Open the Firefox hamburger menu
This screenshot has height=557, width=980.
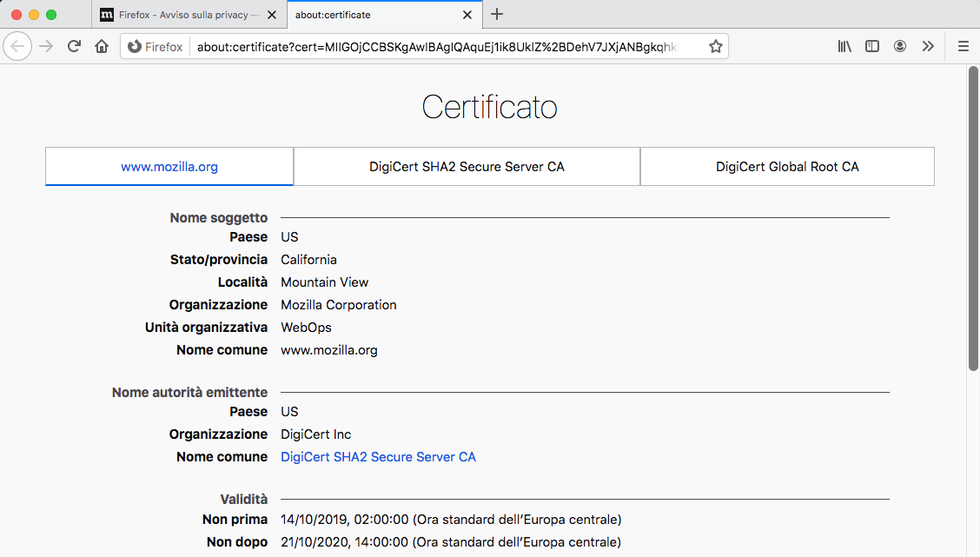(x=963, y=46)
